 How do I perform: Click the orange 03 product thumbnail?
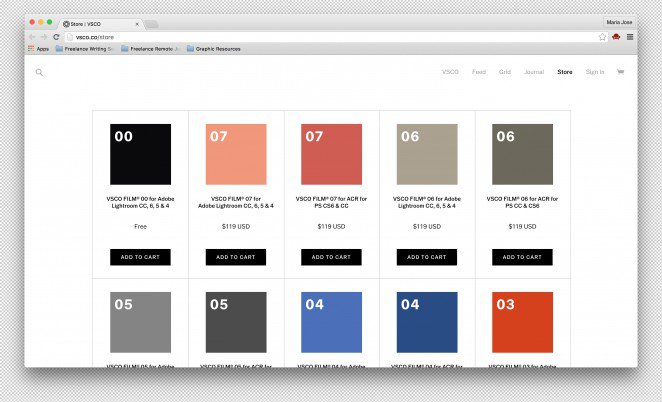522,322
